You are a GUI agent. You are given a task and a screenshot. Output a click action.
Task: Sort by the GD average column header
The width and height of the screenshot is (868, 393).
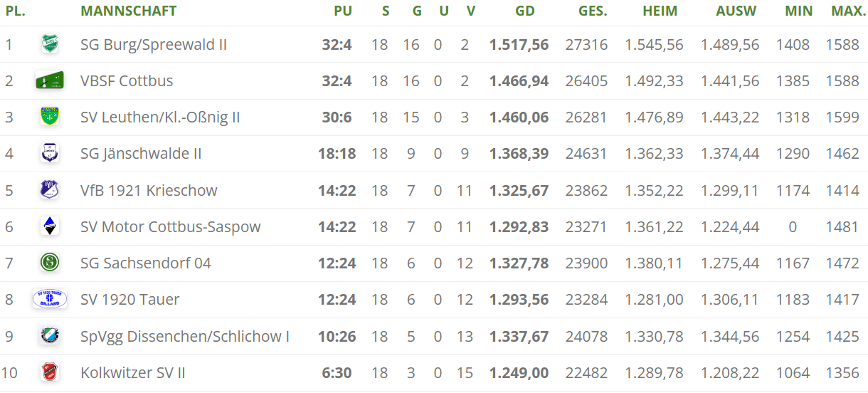[x=525, y=11]
